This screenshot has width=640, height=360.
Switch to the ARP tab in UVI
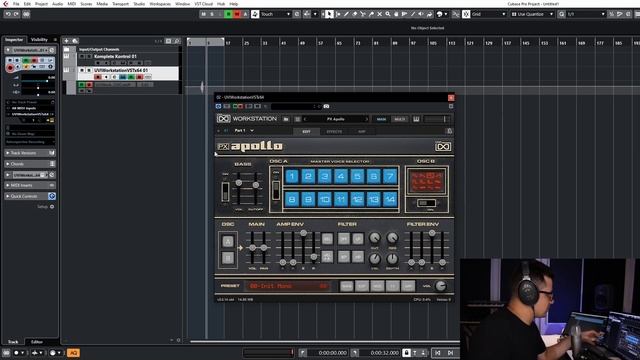pos(362,131)
